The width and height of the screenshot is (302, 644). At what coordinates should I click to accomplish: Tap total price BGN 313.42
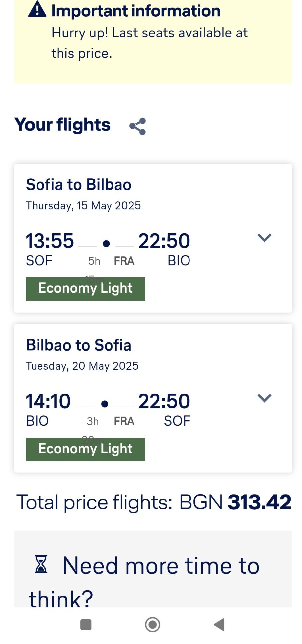click(259, 502)
